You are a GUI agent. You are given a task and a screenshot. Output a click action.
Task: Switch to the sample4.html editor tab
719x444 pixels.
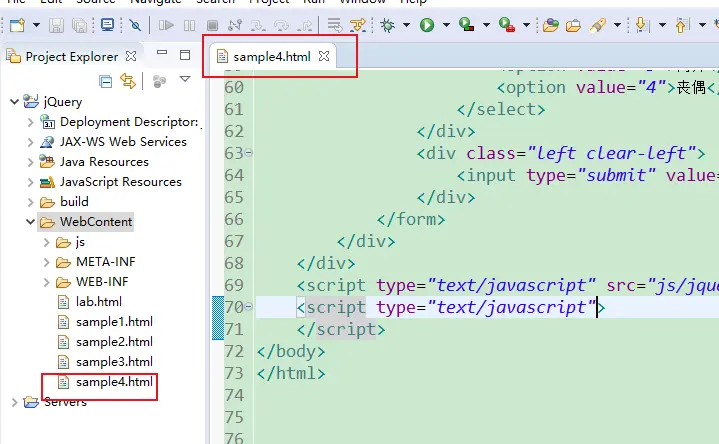pos(271,57)
